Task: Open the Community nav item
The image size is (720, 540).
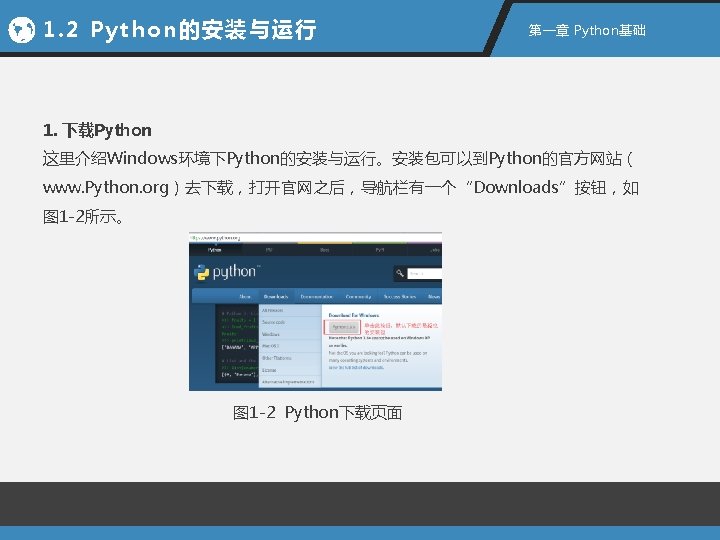Action: (358, 297)
